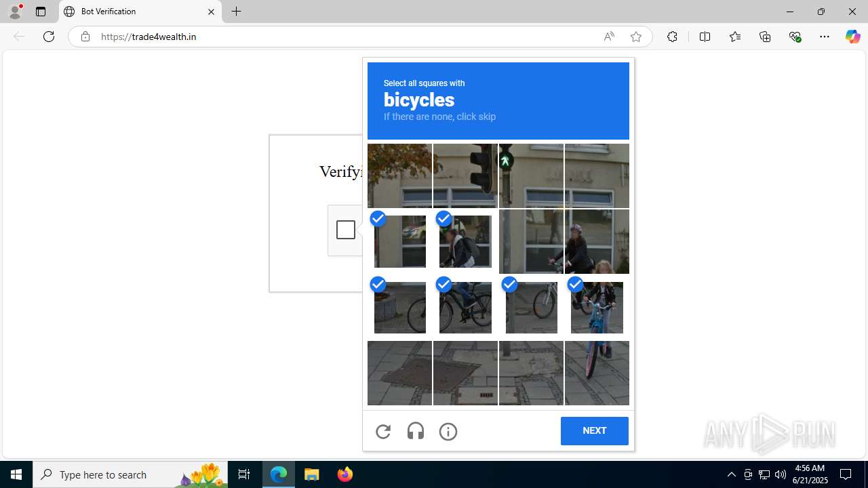
Task: Select the tile with autumn tree leaves
Action: (399, 176)
